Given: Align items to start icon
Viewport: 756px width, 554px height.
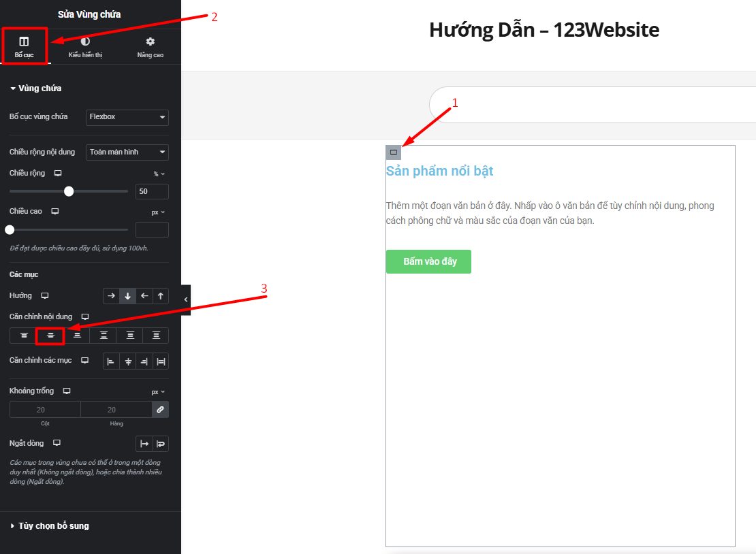Looking at the screenshot, I should point(111,361).
